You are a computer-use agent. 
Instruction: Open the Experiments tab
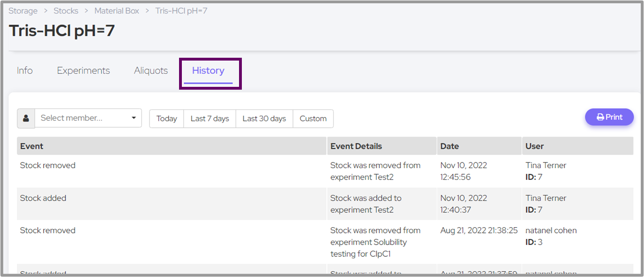click(83, 71)
